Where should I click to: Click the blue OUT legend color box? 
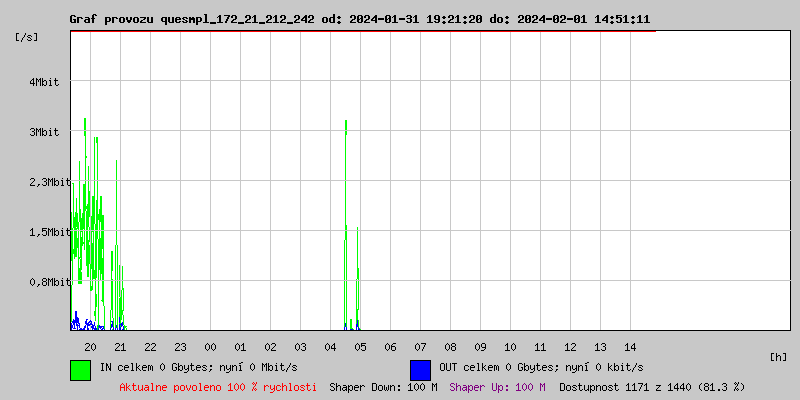click(x=420, y=369)
